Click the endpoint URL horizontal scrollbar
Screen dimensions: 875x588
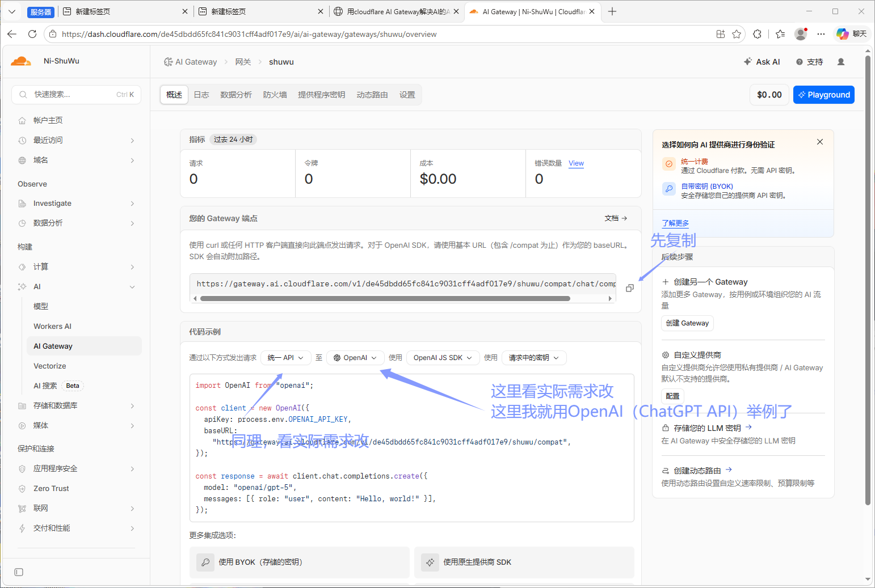(385, 298)
